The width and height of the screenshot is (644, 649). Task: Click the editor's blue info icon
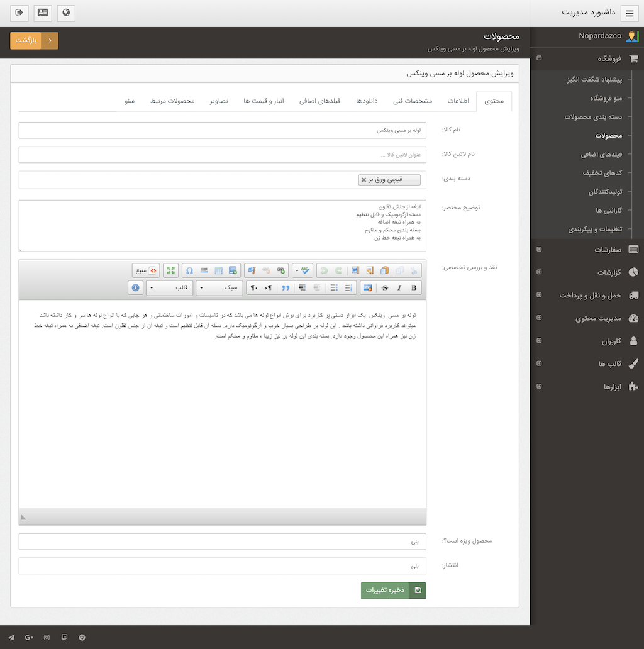(135, 288)
